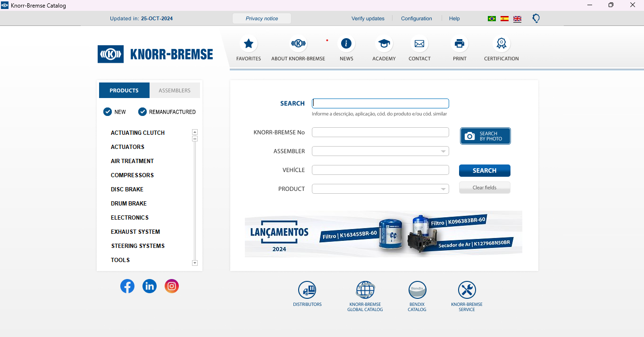The height and width of the screenshot is (337, 644).
Task: Close the Knorr-Bremse Catalog window
Action: point(633,5)
